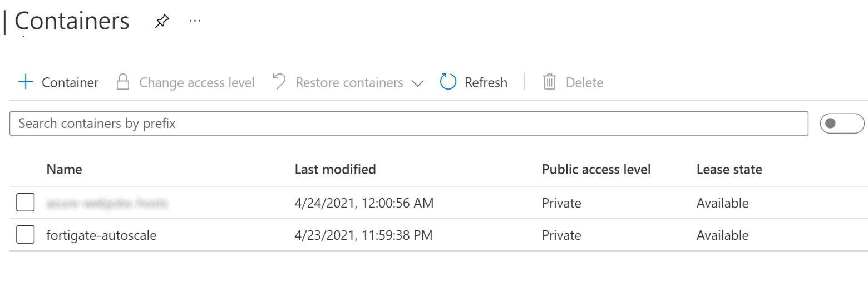This screenshot has width=868, height=286.
Task: Open the fortigate-autoscale container
Action: [x=101, y=235]
